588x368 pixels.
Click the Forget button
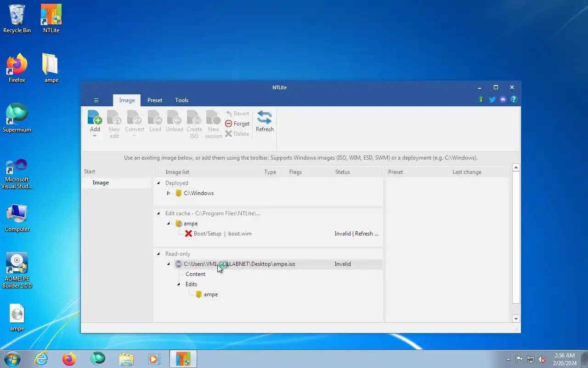(x=237, y=124)
